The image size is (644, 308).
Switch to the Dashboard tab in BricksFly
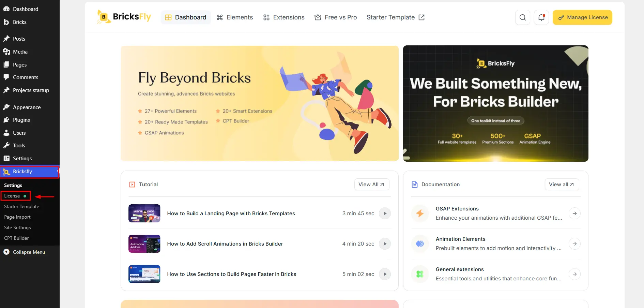tap(186, 17)
